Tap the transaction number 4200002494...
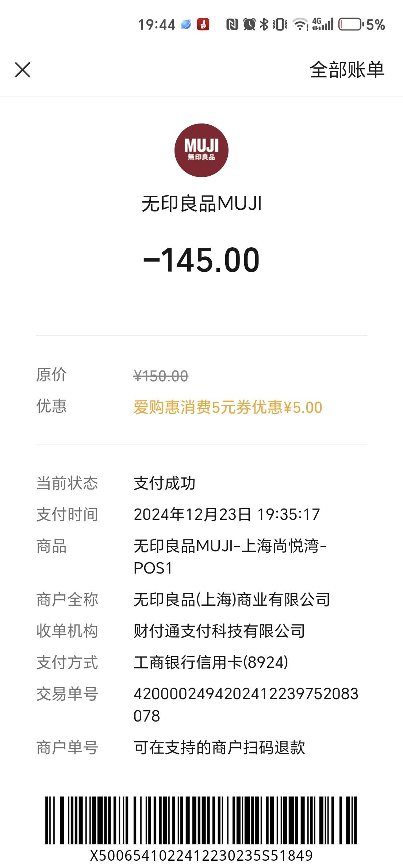 pos(246,705)
